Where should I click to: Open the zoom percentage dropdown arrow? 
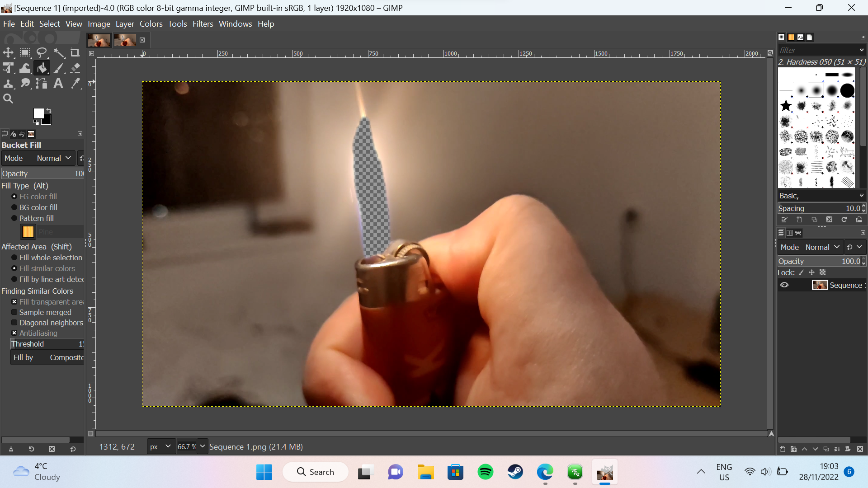tap(203, 446)
